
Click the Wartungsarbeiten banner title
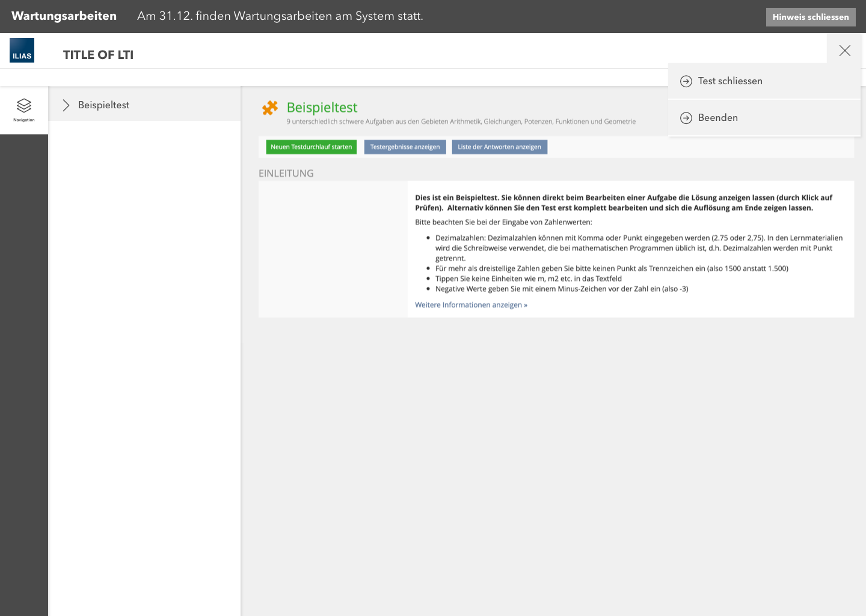(x=64, y=16)
